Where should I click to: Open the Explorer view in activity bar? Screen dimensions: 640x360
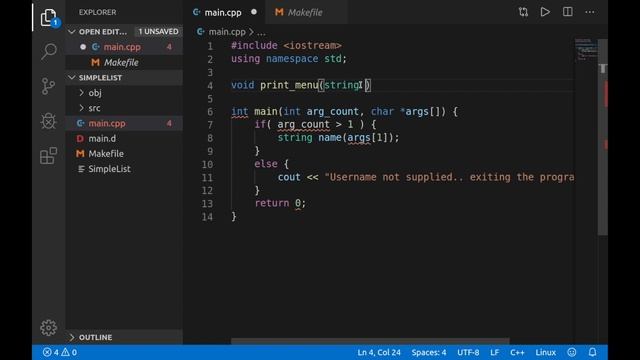49,17
